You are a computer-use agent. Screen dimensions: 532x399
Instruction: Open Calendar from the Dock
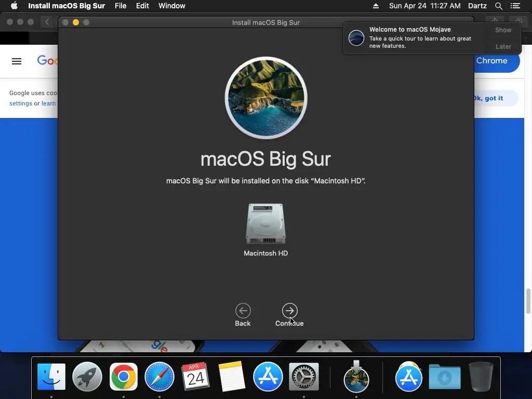pyautogui.click(x=195, y=377)
